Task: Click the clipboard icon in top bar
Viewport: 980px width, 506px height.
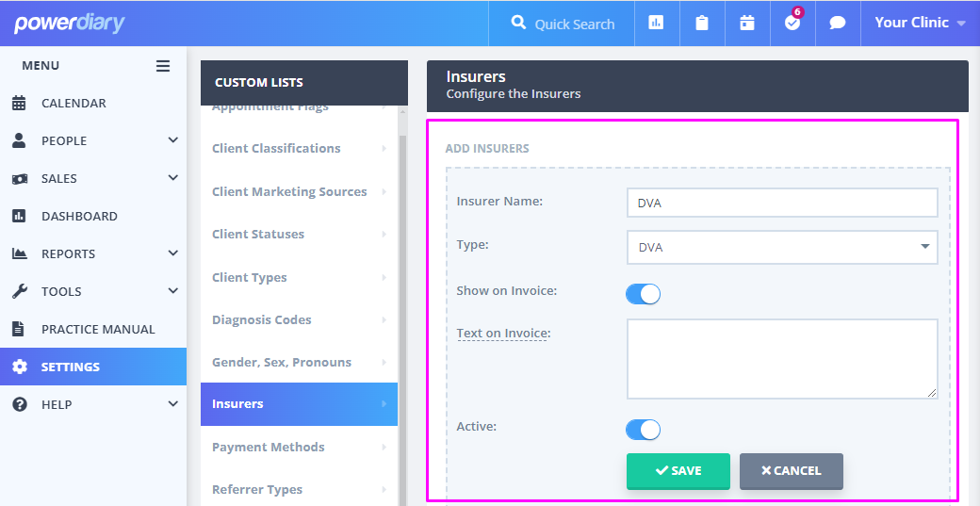Action: (701, 24)
